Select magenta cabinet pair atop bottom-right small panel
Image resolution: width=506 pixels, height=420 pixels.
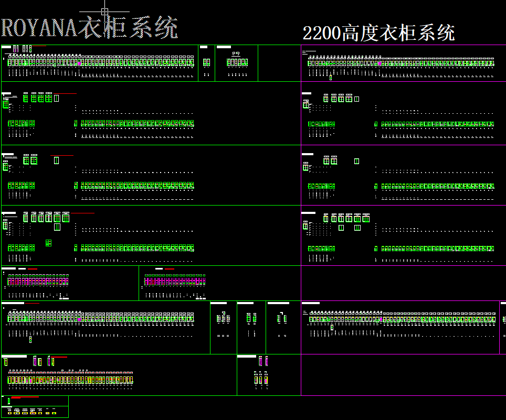[263, 361]
